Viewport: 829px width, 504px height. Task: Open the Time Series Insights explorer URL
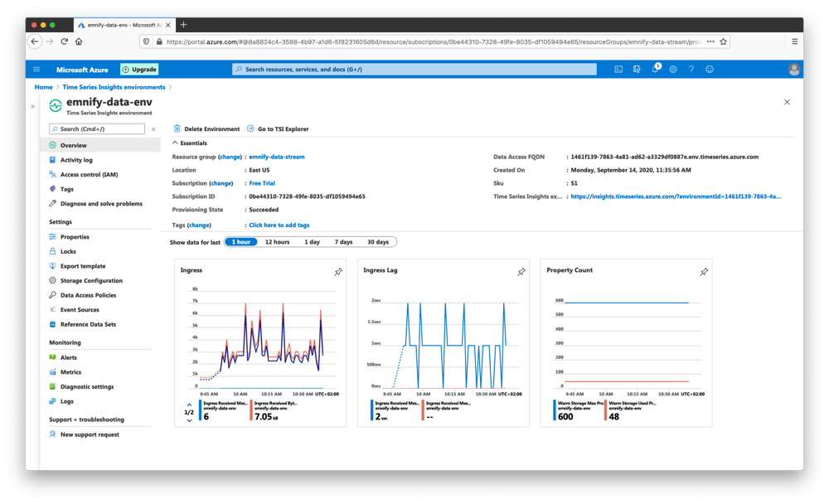[676, 196]
